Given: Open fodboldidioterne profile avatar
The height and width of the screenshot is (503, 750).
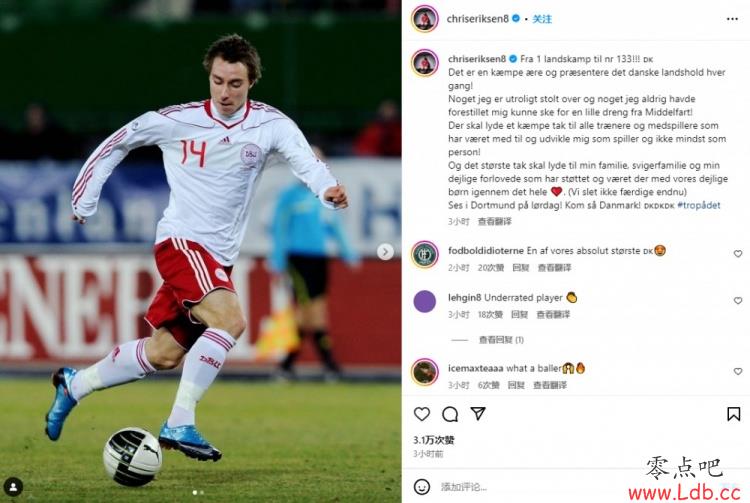Looking at the screenshot, I should pos(425,254).
